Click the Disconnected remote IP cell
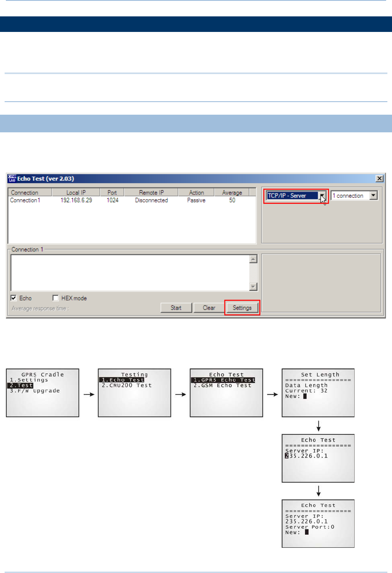Viewport: 392px width, 573px height. point(152,200)
